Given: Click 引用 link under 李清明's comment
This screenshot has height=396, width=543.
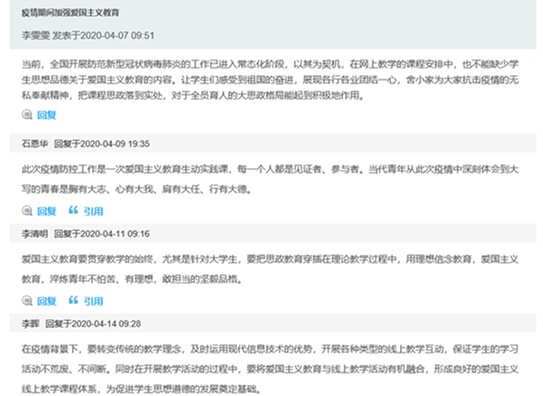Looking at the screenshot, I should click(x=94, y=301).
